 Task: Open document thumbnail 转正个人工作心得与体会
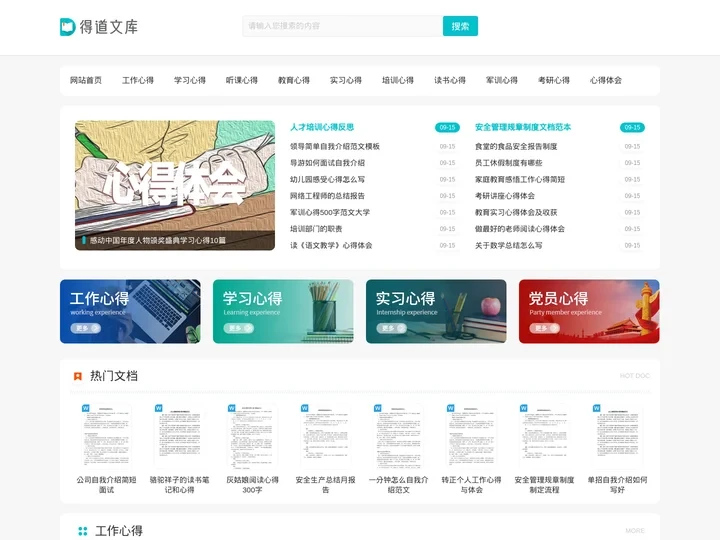click(472, 436)
